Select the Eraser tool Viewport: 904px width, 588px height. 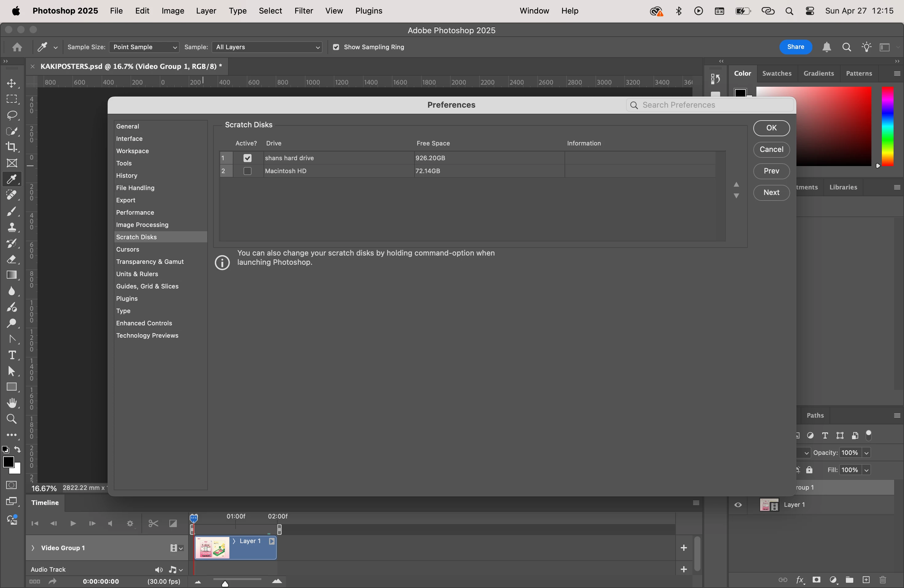[x=12, y=260]
